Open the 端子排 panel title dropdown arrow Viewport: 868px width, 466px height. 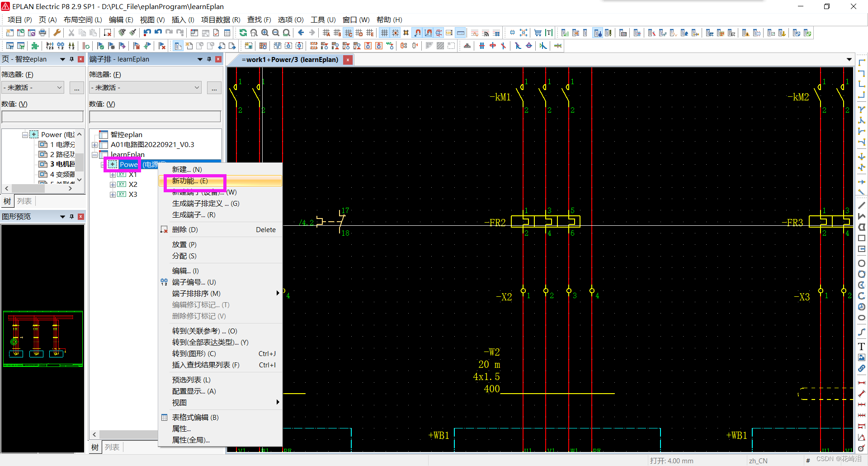(x=200, y=59)
